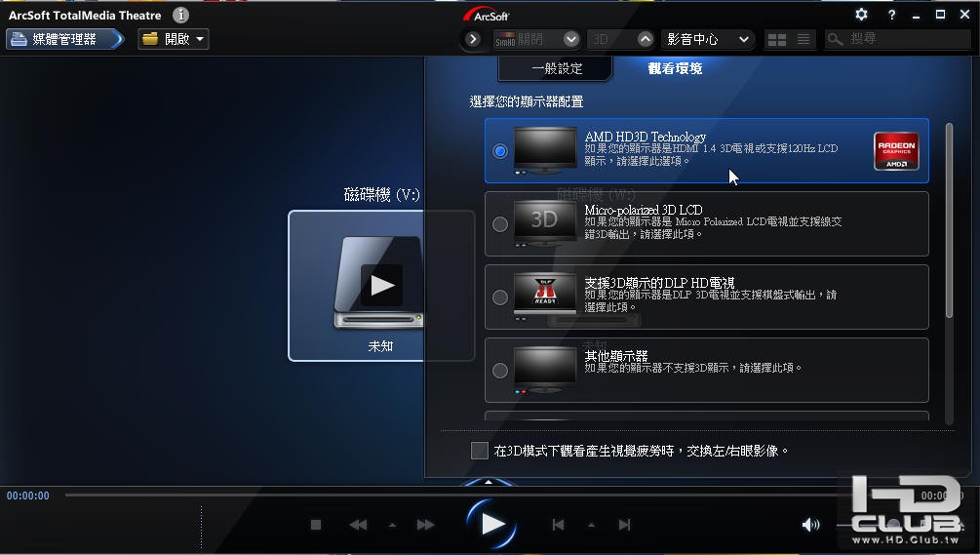Image resolution: width=980 pixels, height=555 pixels.
Task: Click the Rewind button
Action: (358, 525)
